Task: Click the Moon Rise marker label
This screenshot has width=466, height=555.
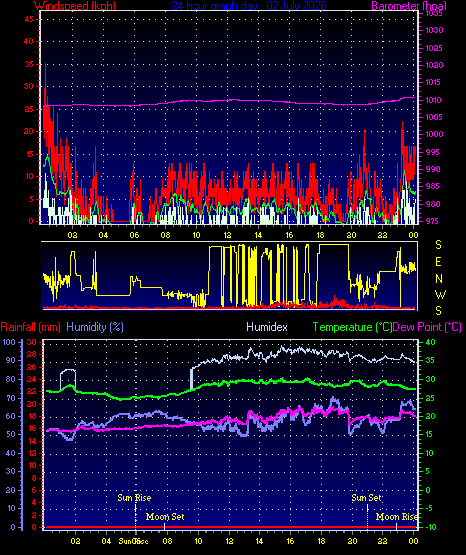Action: 397,517
